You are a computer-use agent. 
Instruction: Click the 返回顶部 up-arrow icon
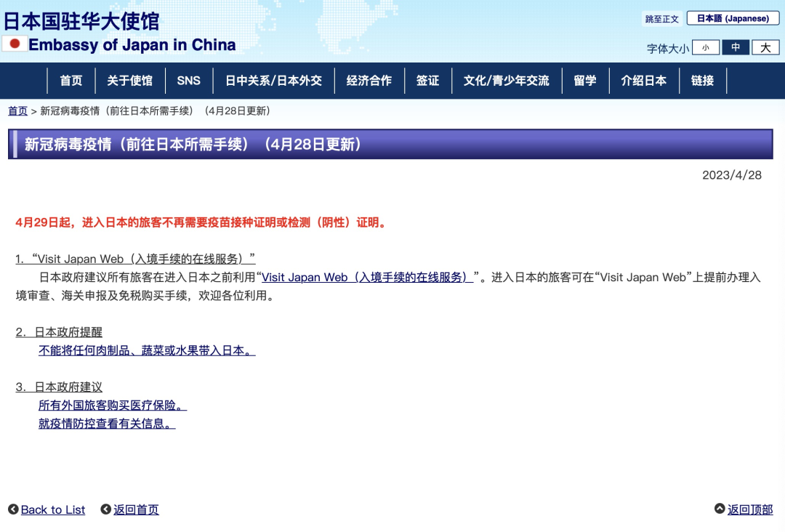pyautogui.click(x=720, y=509)
